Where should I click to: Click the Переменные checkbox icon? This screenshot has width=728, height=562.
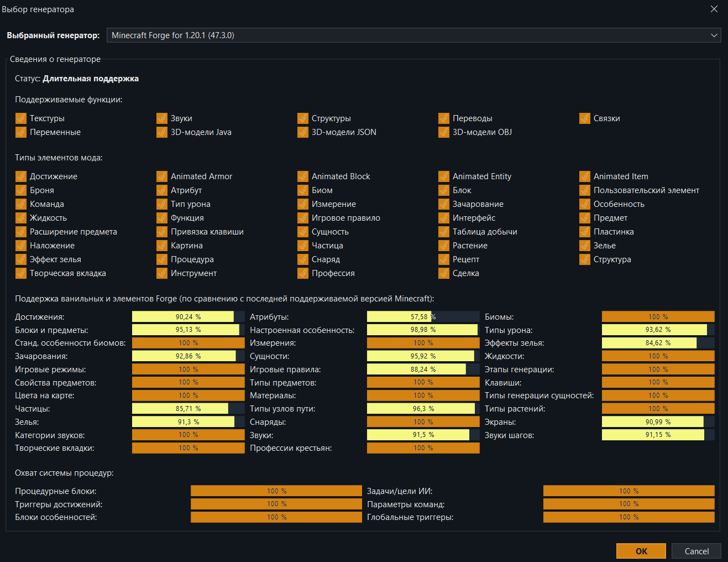click(21, 132)
